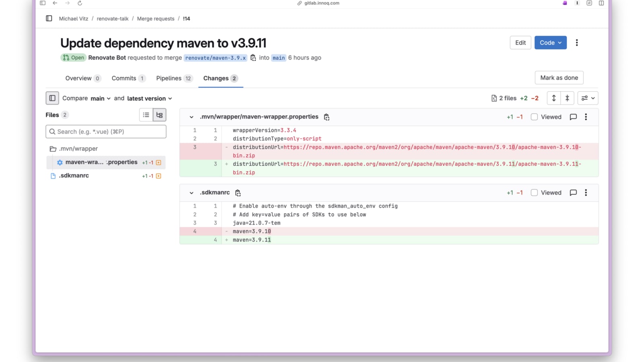Open the merge request more actions kebab menu
This screenshot has height=362, width=644.
click(577, 43)
